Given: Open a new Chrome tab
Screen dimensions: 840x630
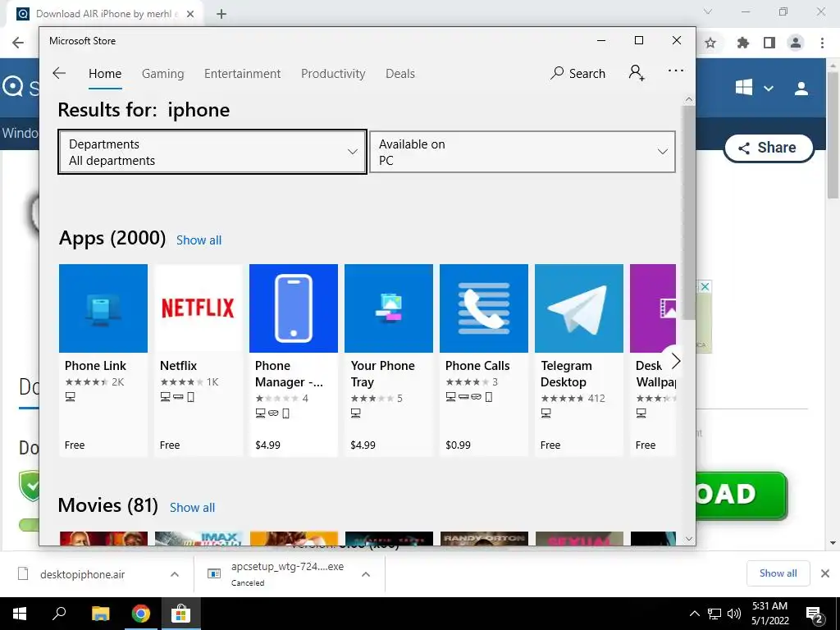Looking at the screenshot, I should 221,14.
